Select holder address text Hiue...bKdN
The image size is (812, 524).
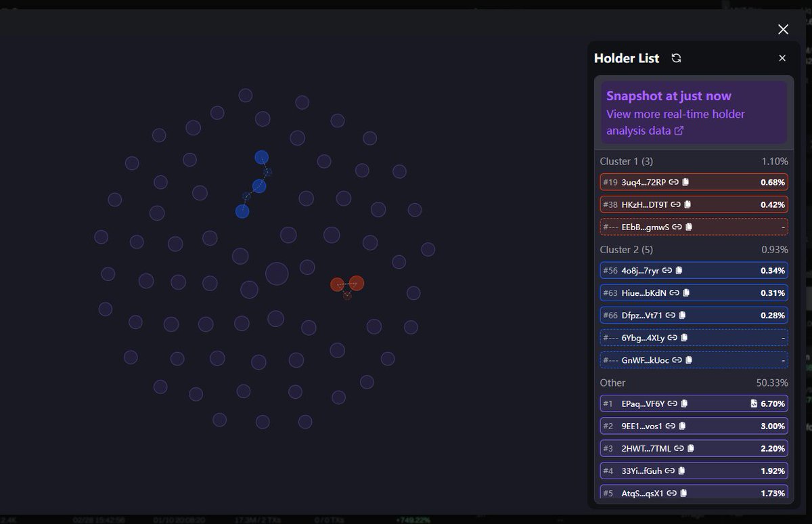[x=644, y=293]
